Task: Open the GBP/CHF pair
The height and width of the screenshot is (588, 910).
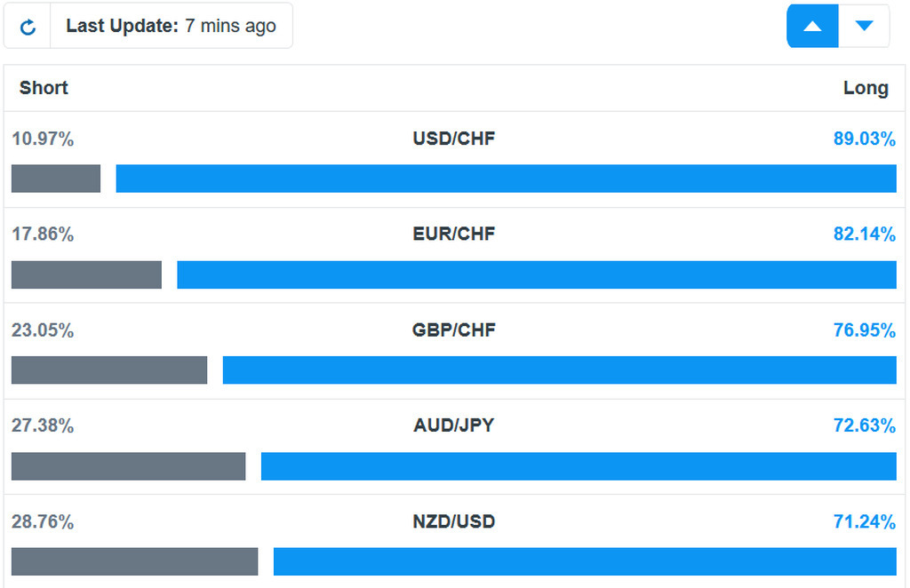Action: (454, 330)
